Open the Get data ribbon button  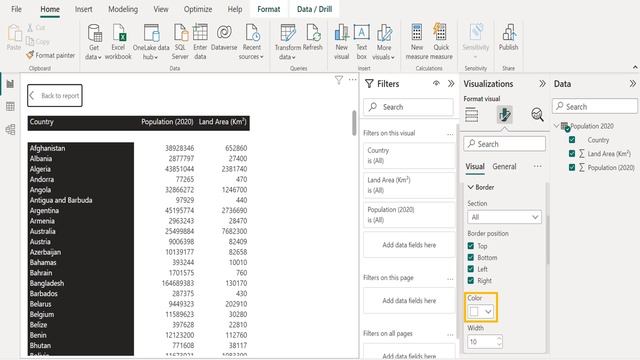[94, 42]
